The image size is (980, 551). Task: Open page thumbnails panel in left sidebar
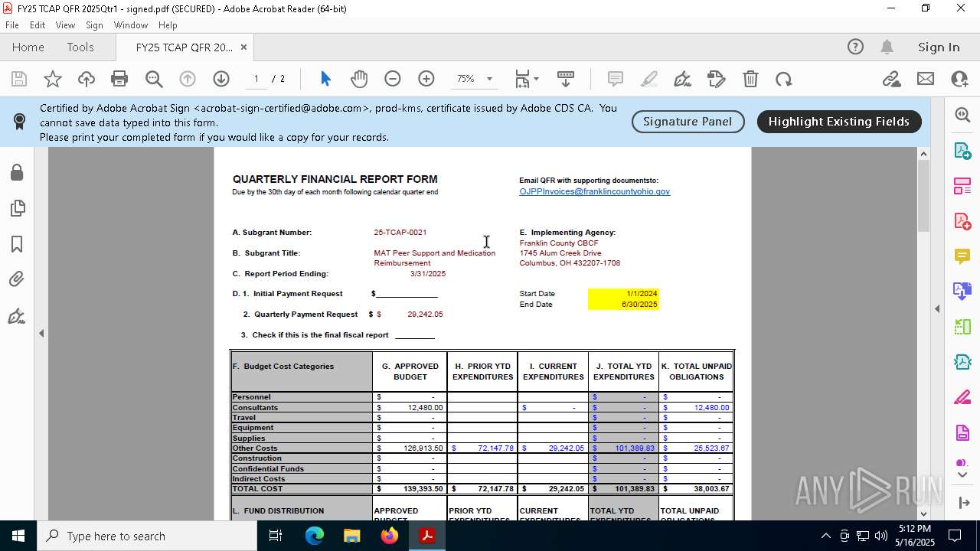point(17,208)
